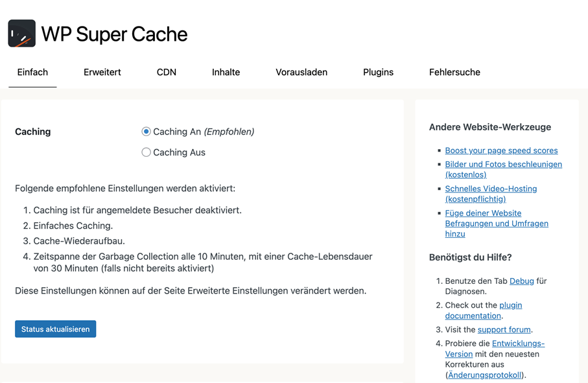Click list item Einfaches Caching.
The image size is (588, 383).
tap(73, 226)
